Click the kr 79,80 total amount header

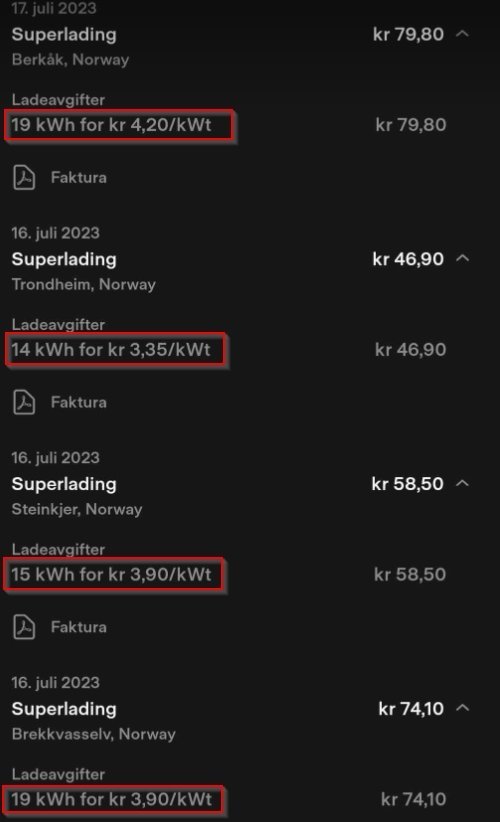(x=408, y=35)
